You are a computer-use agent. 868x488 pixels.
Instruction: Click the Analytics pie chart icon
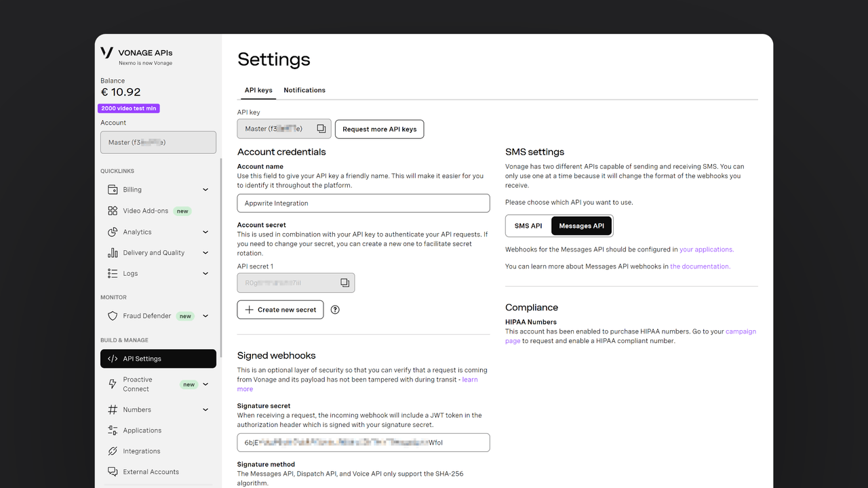[x=113, y=232]
